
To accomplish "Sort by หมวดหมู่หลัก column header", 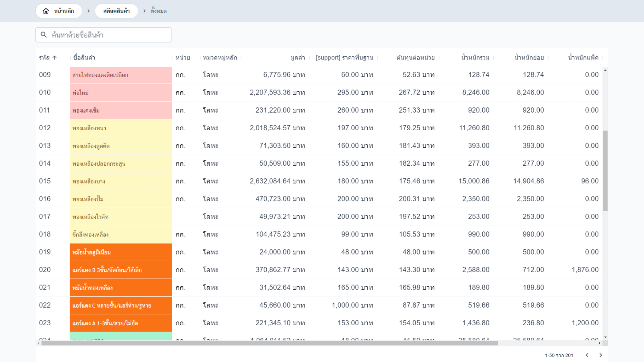I will pyautogui.click(x=220, y=58).
